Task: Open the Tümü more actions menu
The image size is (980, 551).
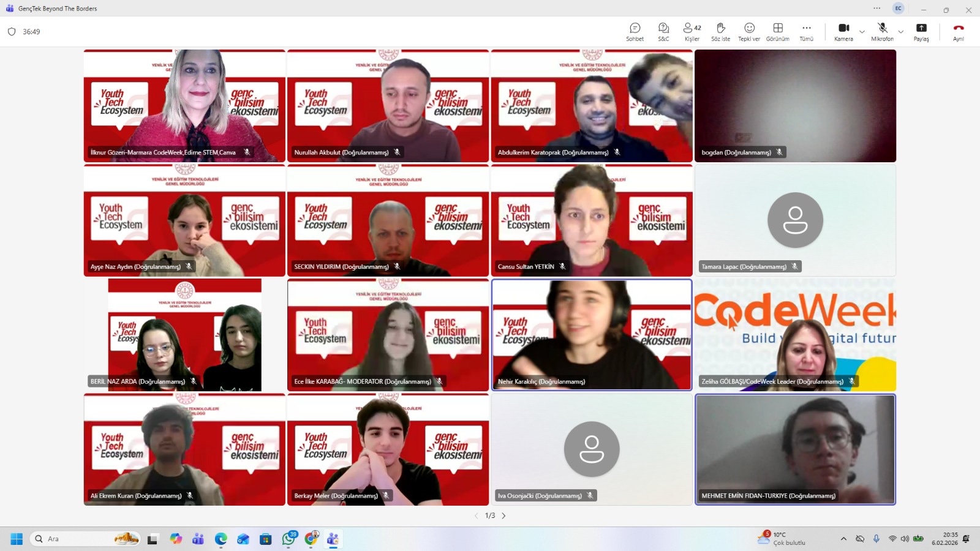Action: coord(806,32)
